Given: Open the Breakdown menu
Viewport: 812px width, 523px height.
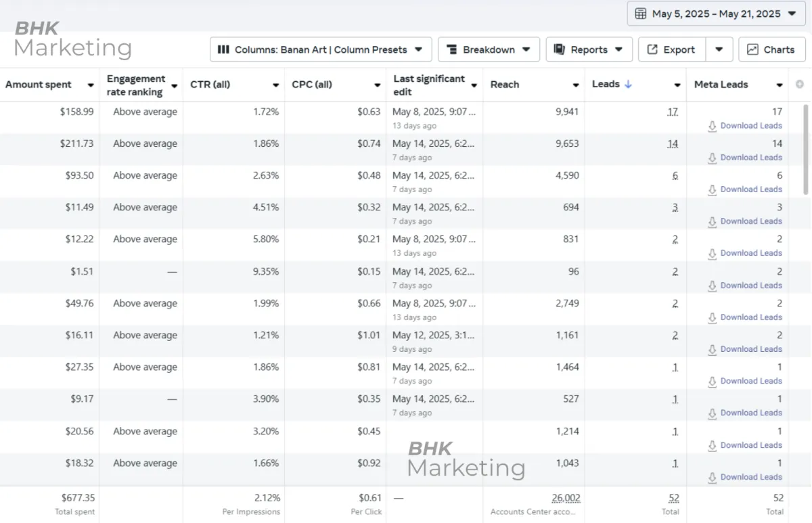Looking at the screenshot, I should pos(489,49).
